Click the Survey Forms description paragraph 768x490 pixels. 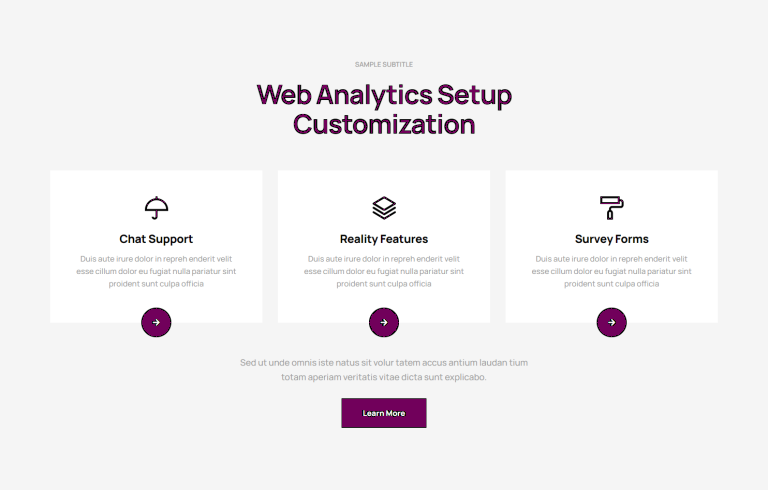click(612, 271)
